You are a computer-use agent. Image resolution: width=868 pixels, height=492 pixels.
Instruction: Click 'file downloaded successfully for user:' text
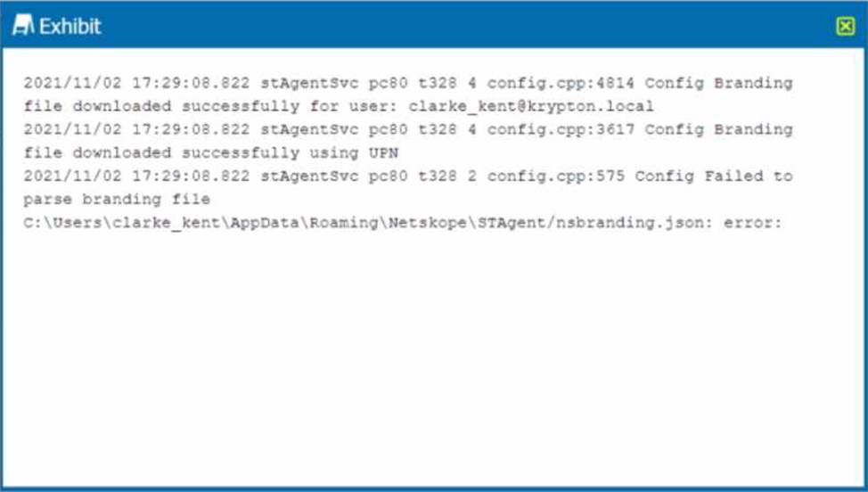coord(210,106)
